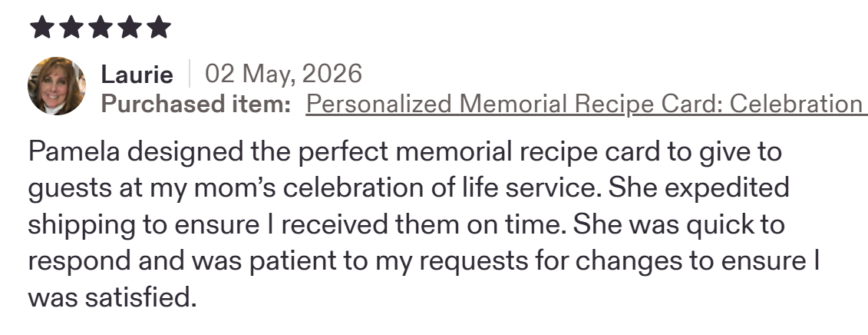Select the third rating star
Screen dimensions: 868x335
point(101,27)
